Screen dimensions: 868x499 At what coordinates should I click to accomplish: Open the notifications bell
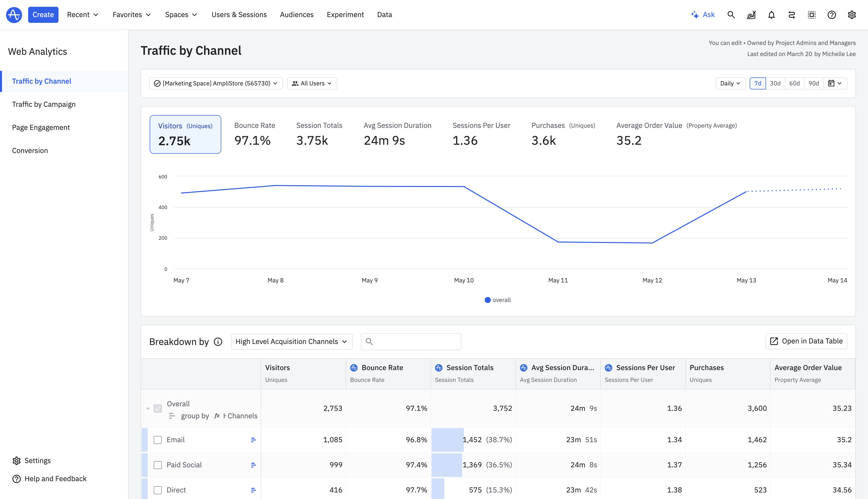pos(771,15)
